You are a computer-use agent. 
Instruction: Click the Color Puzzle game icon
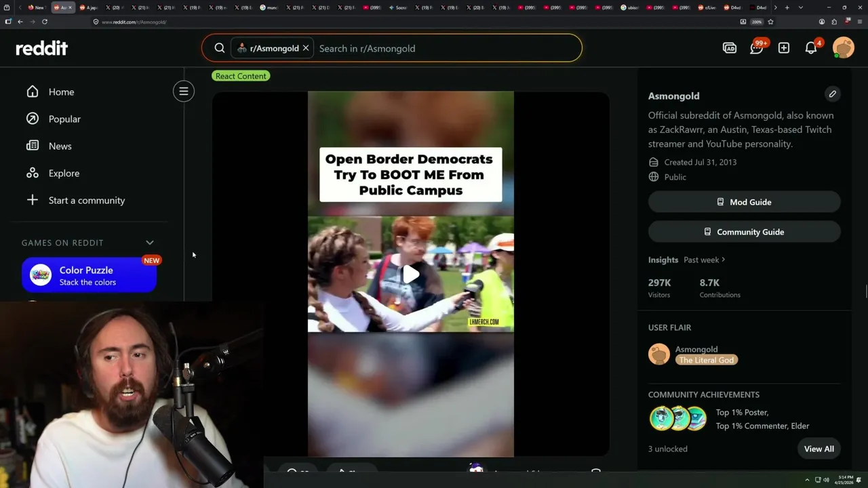41,275
